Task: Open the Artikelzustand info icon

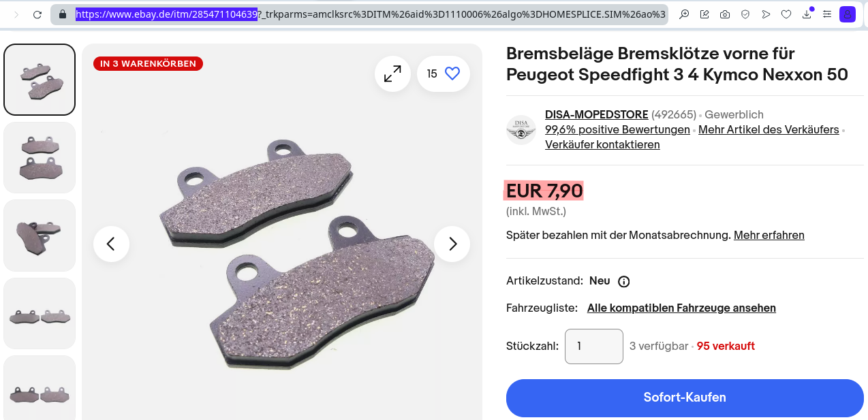Action: point(623,281)
